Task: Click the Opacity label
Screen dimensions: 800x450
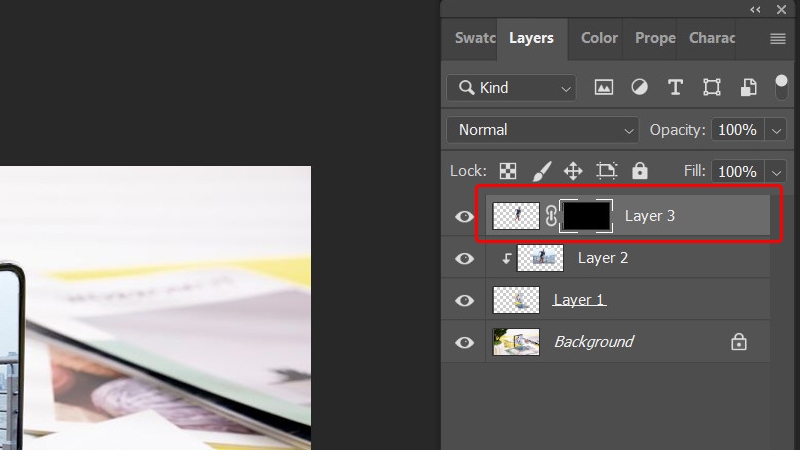Action: (x=677, y=130)
